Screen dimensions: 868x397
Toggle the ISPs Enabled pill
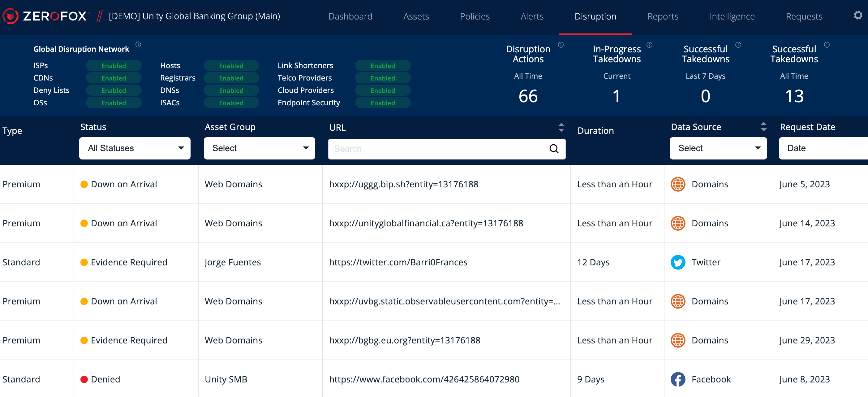click(x=114, y=65)
